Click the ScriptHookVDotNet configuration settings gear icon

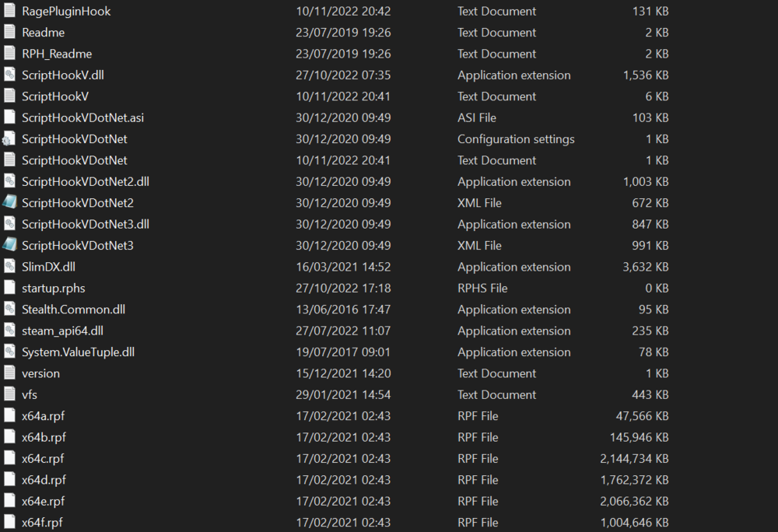click(x=9, y=139)
